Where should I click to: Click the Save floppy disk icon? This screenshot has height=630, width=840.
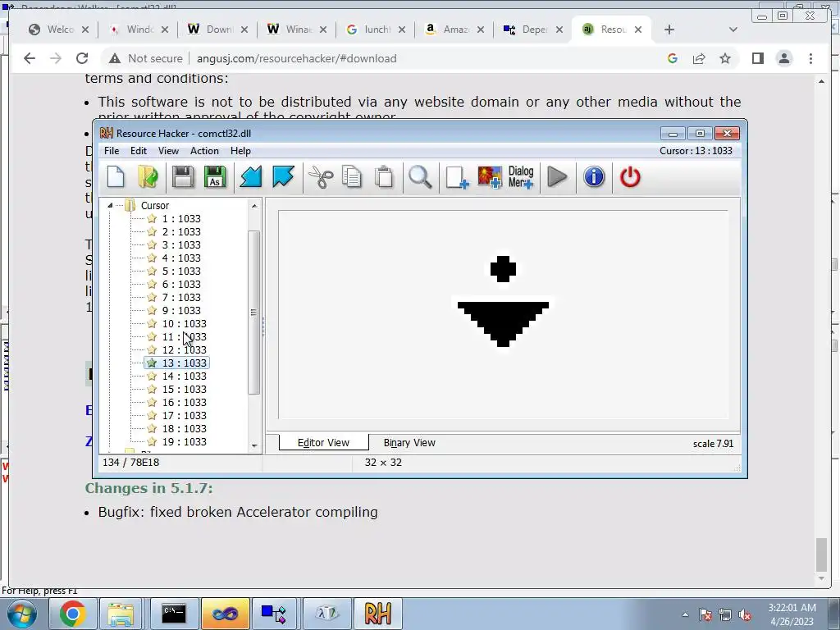click(183, 177)
